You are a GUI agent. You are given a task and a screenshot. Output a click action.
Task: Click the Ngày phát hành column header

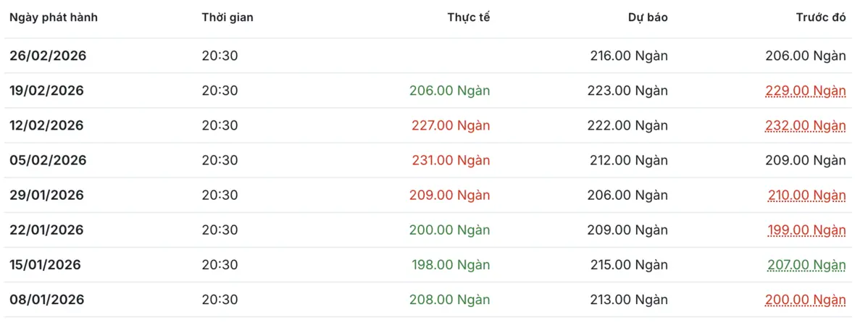coord(54,18)
